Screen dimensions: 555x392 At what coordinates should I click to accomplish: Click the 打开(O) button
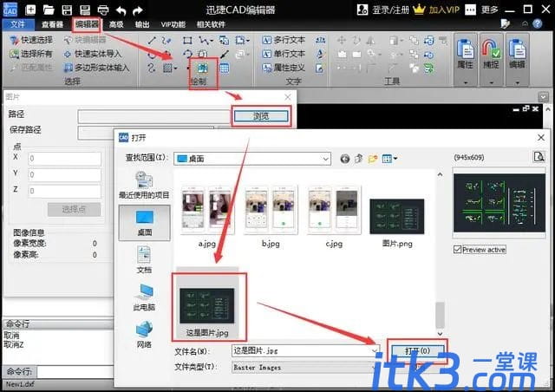(x=417, y=351)
